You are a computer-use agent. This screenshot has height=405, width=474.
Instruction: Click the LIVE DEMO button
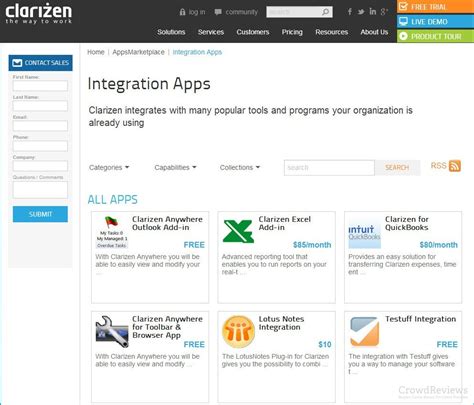click(x=435, y=21)
